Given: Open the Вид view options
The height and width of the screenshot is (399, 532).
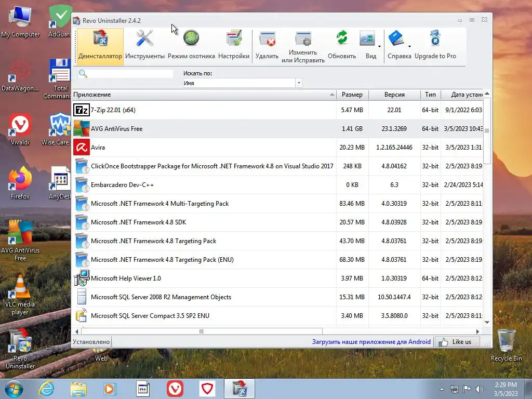Looking at the screenshot, I should [x=368, y=46].
